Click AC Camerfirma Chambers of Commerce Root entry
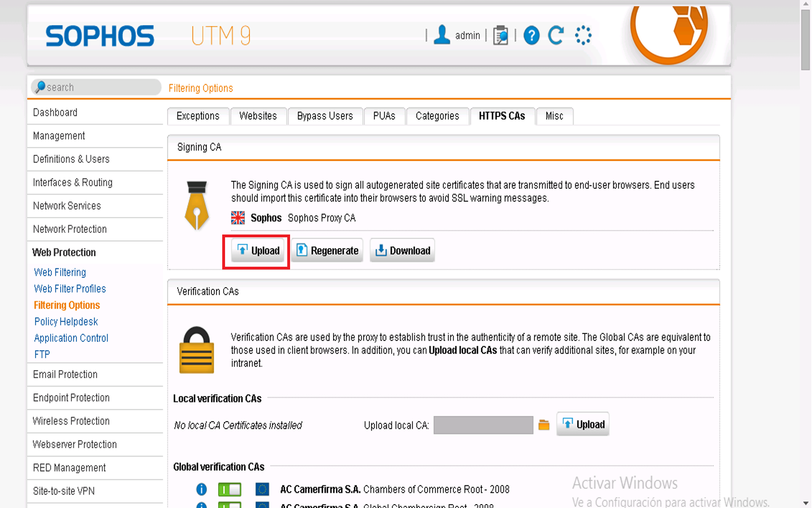The image size is (812, 508). pos(395,489)
